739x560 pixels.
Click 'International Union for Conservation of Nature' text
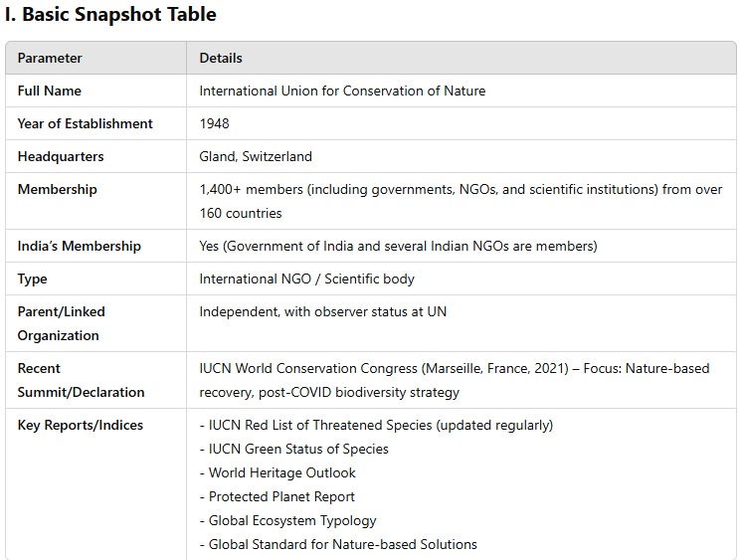point(342,91)
